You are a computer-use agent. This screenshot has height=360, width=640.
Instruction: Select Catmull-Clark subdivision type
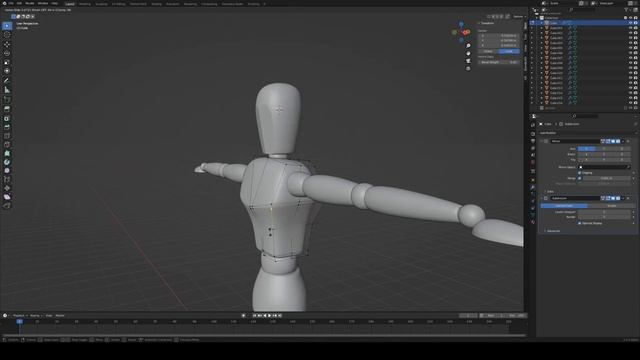click(564, 206)
